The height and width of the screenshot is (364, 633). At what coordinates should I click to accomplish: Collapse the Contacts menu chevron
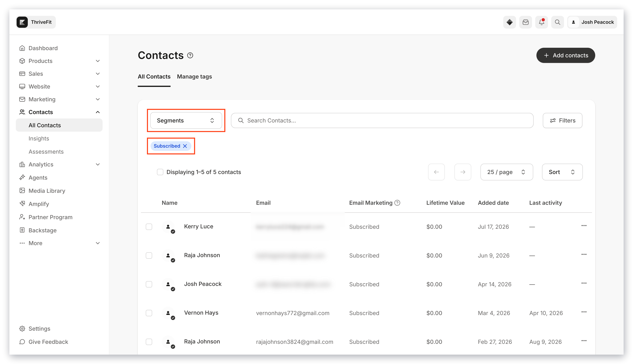click(x=98, y=112)
